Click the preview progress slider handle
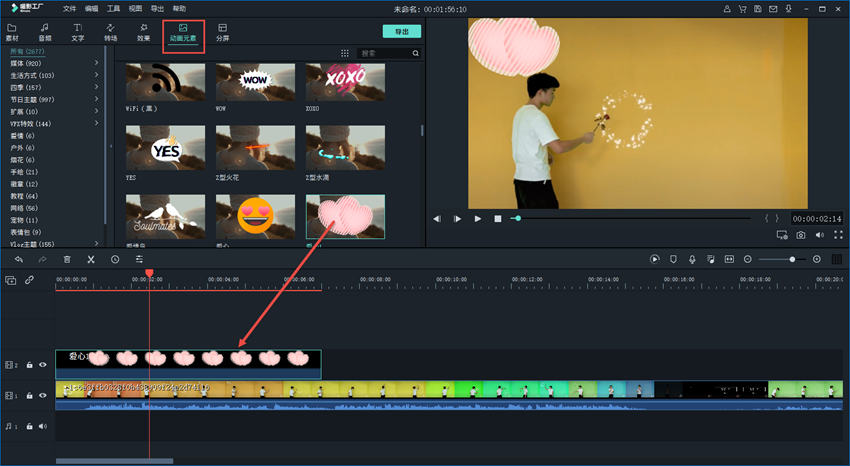The image size is (850, 466). click(518, 218)
